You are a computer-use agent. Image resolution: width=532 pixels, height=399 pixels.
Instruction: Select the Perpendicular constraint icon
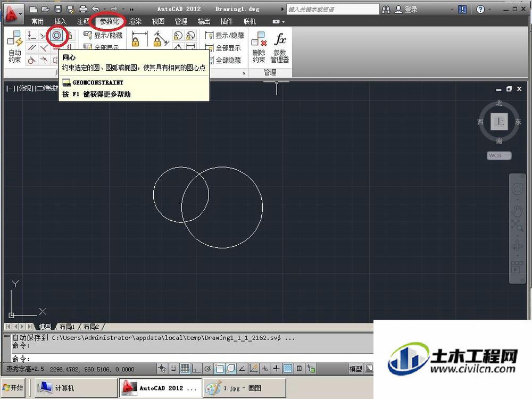44,48
